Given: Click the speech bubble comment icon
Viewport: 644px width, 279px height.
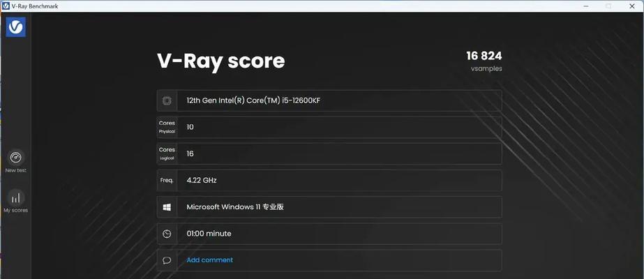Looking at the screenshot, I should pyautogui.click(x=167, y=261).
